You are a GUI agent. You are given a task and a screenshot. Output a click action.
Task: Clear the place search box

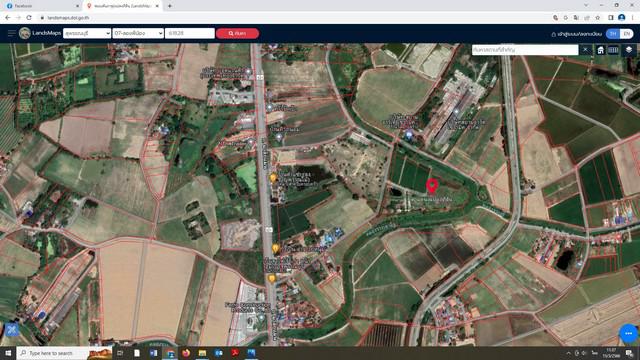pos(585,50)
